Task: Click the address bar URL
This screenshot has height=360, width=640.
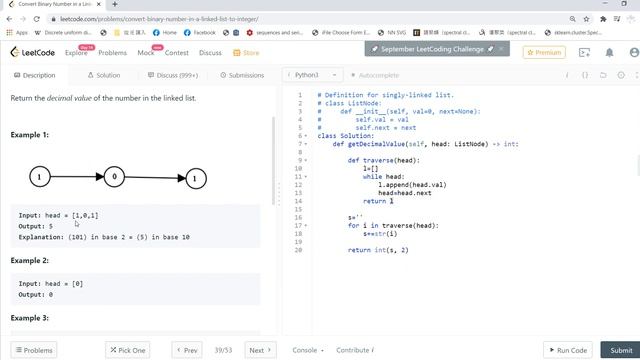Action: [159, 19]
